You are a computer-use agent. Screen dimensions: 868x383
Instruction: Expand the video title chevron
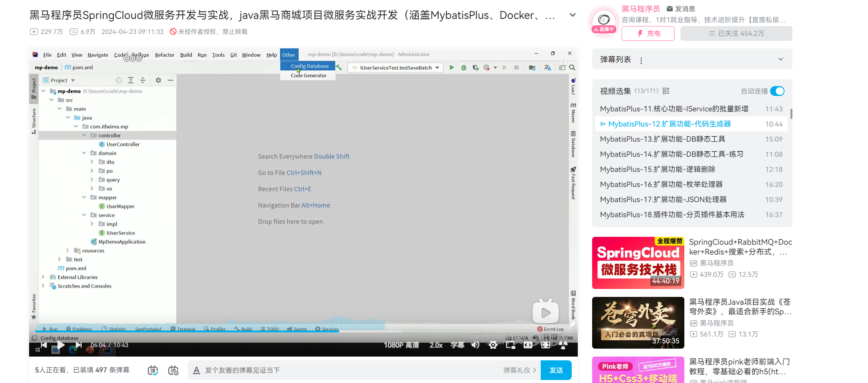tap(572, 15)
